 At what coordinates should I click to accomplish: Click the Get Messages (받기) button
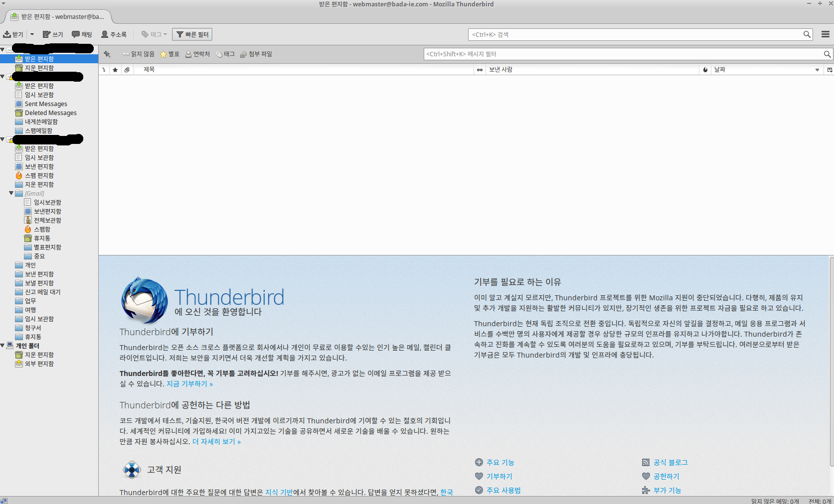[x=13, y=34]
